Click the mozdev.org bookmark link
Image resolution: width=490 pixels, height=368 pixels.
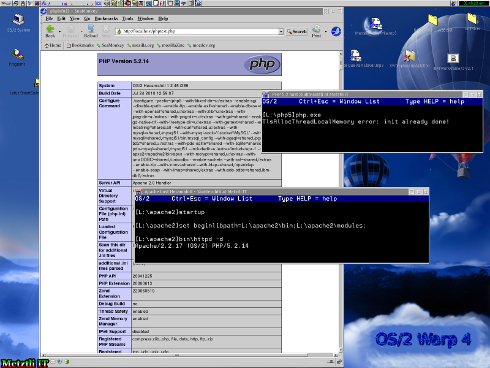click(201, 45)
